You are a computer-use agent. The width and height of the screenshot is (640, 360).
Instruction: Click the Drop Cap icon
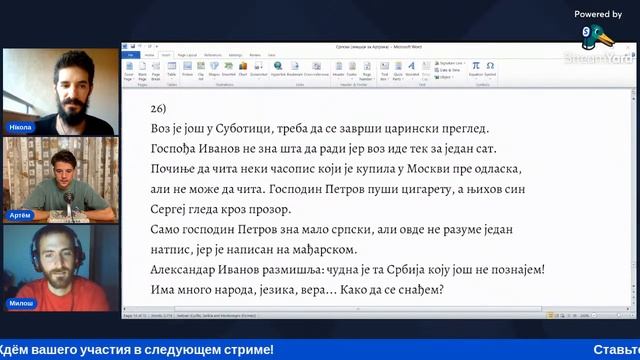tap(426, 71)
